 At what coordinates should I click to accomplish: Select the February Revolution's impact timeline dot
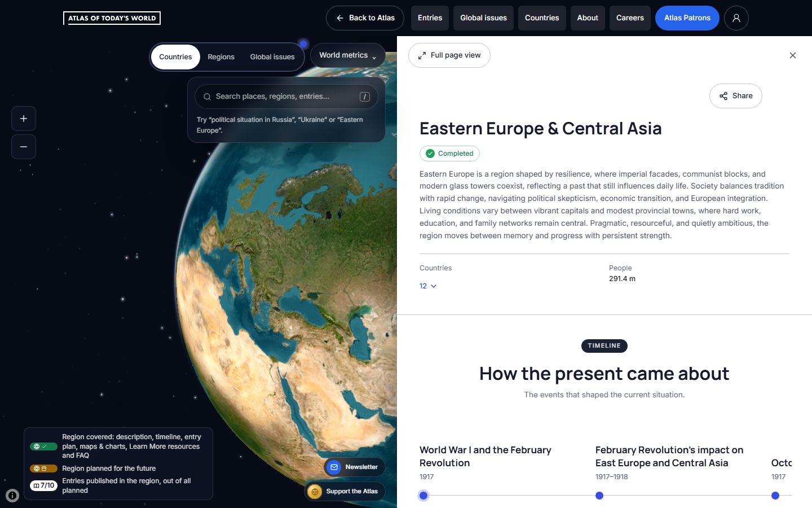[599, 496]
